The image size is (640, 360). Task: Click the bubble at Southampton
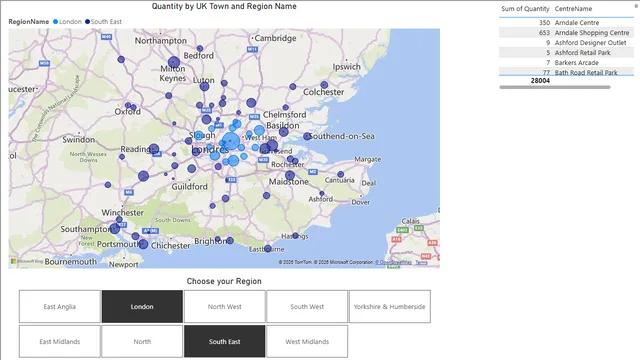[115, 229]
